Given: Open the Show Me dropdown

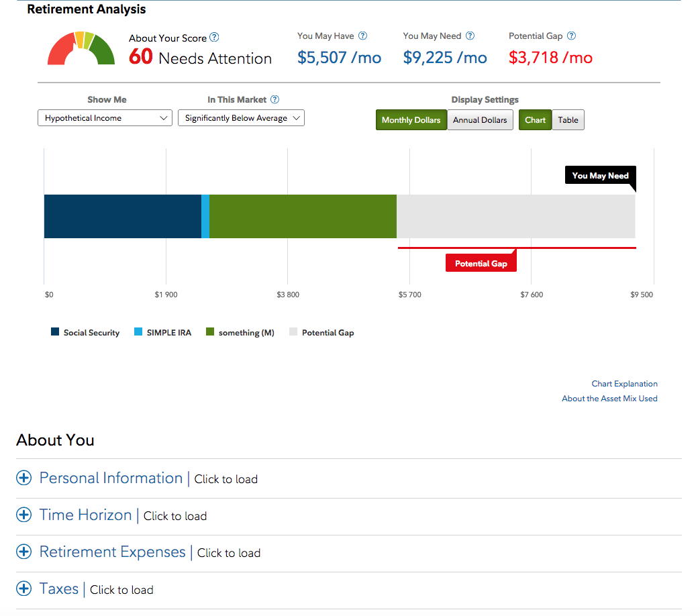Looking at the screenshot, I should tap(105, 117).
